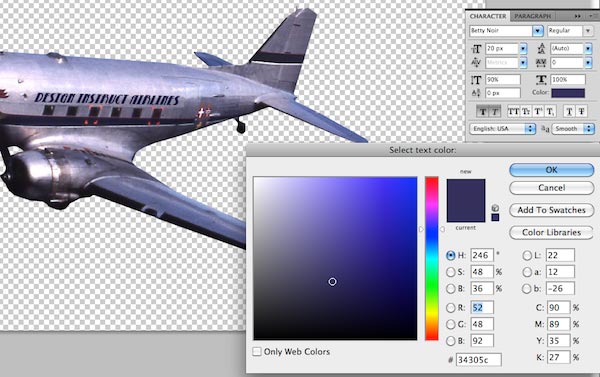The image size is (600, 377).
Task: Apply Underline text style
Action: coord(569,111)
